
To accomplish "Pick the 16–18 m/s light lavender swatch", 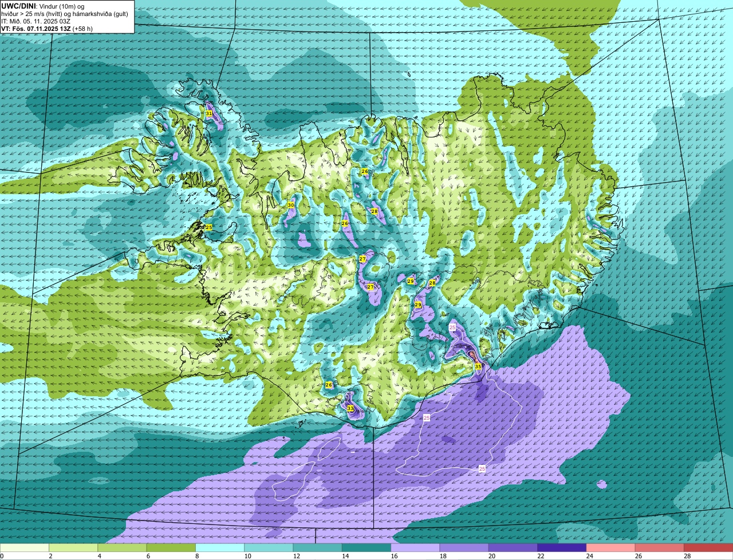I will [415, 548].
